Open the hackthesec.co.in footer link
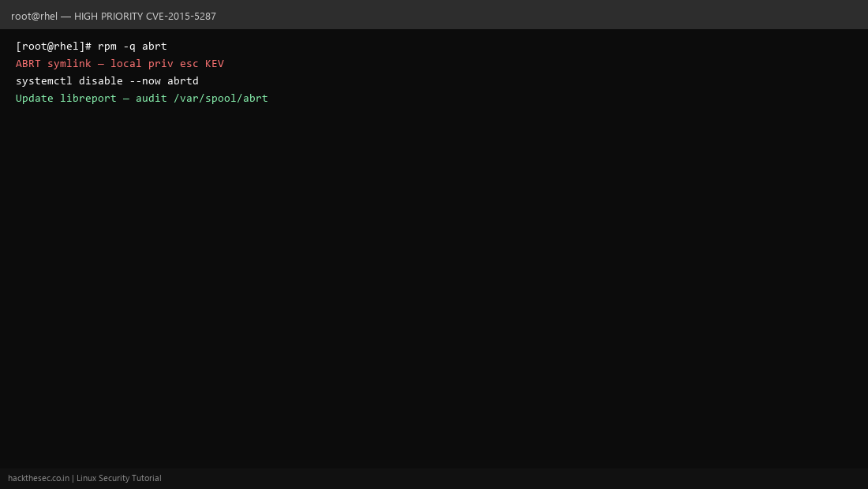Viewport: 868px width, 489px height. pyautogui.click(x=39, y=478)
